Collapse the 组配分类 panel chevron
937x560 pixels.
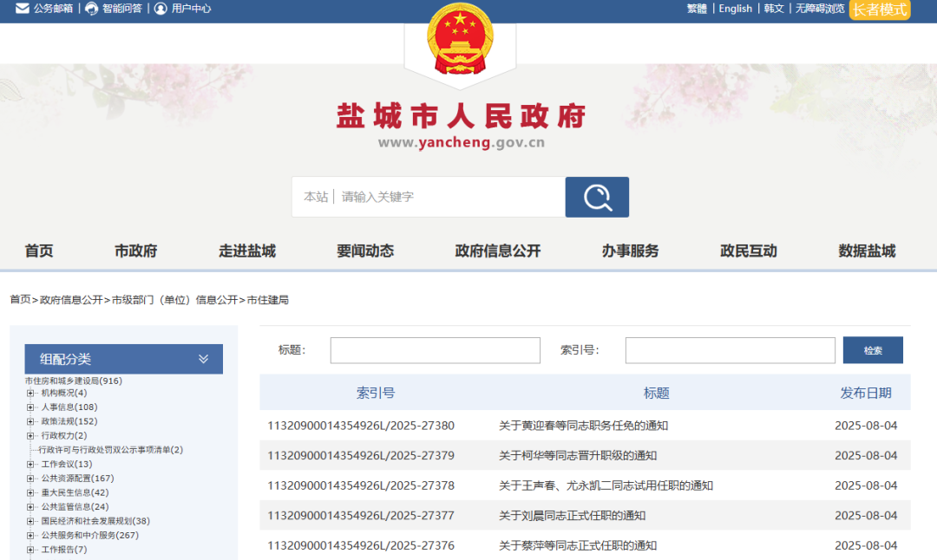point(203,359)
